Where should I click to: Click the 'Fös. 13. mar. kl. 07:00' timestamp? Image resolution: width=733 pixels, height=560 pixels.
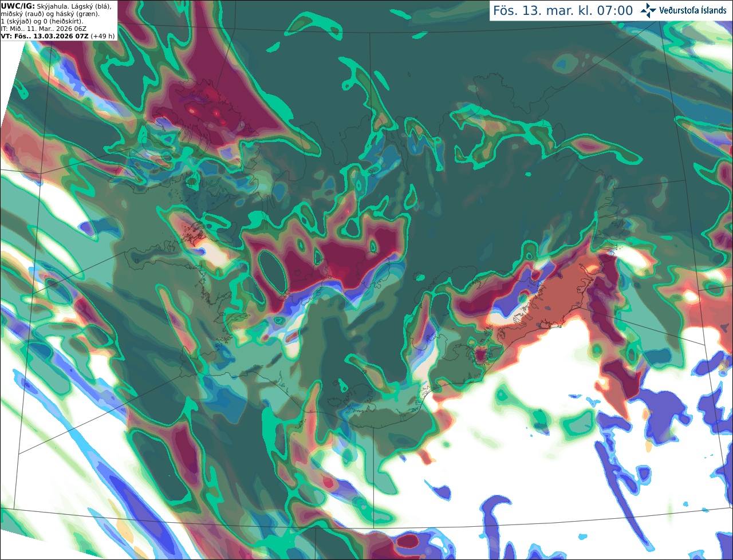pyautogui.click(x=563, y=11)
